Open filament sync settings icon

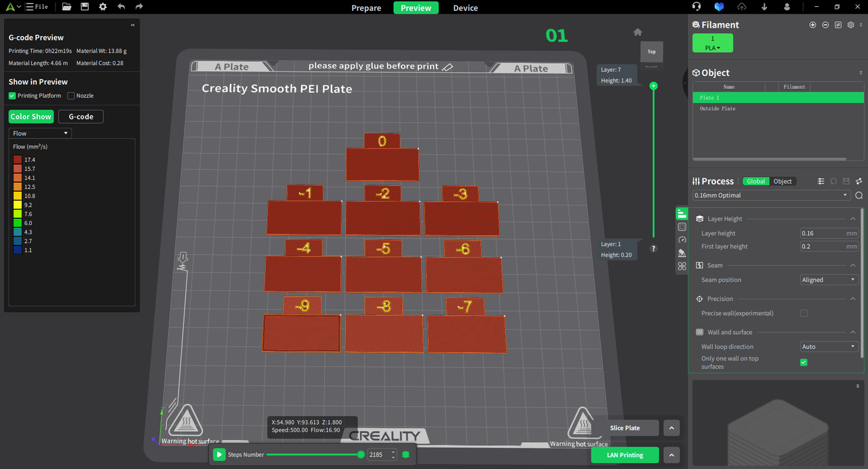[838, 24]
